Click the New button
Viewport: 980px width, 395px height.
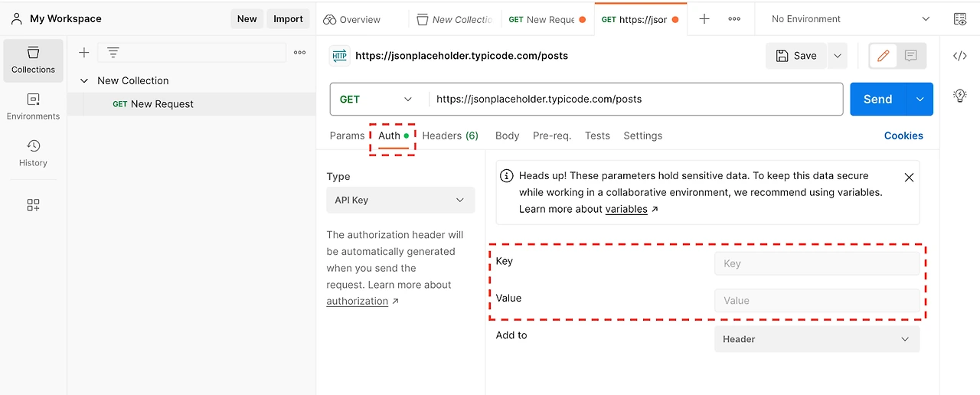(247, 19)
